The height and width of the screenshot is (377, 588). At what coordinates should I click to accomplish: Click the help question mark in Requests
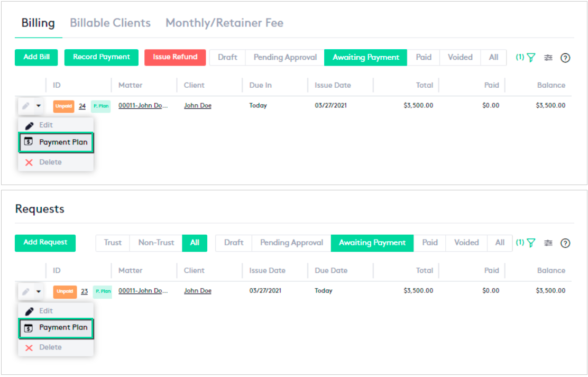point(565,243)
